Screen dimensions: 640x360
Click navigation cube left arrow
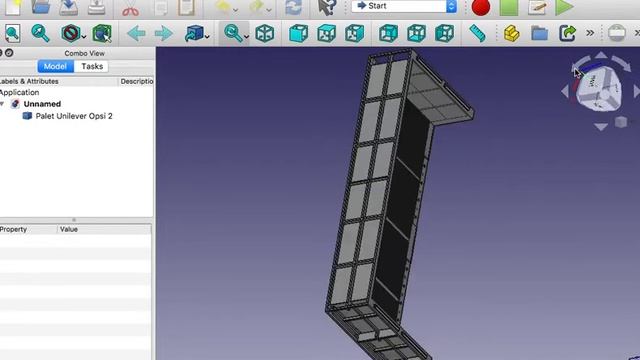click(565, 91)
